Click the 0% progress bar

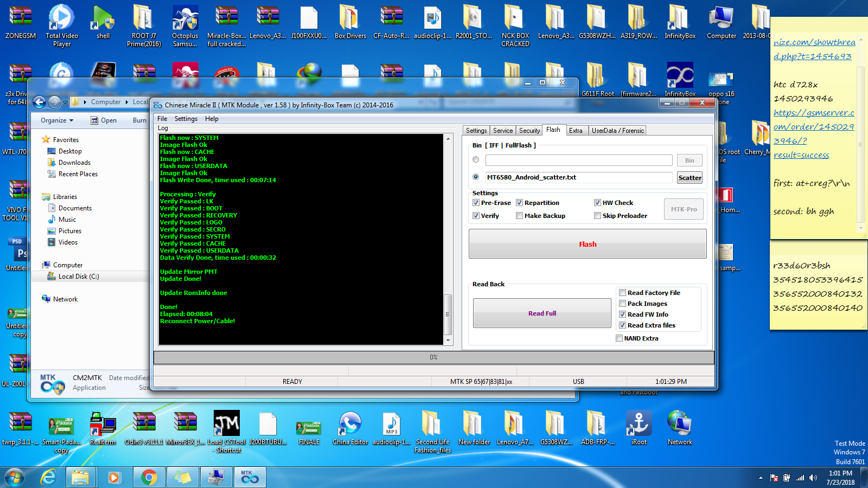pyautogui.click(x=433, y=357)
